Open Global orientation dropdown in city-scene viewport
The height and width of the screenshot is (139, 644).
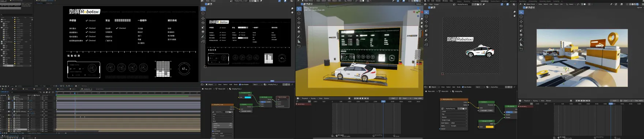pos(571,4)
